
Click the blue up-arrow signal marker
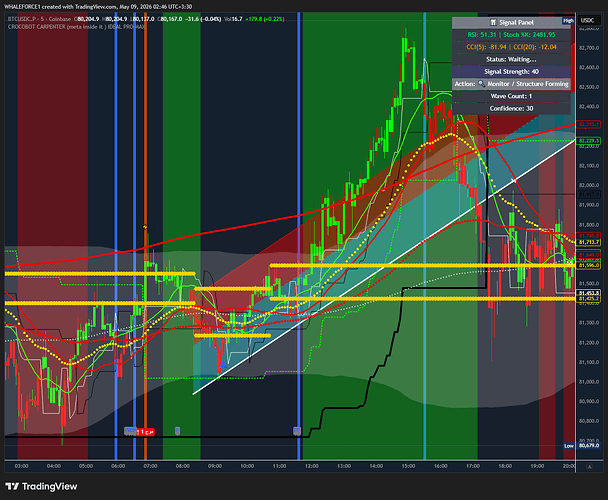[x=223, y=364]
